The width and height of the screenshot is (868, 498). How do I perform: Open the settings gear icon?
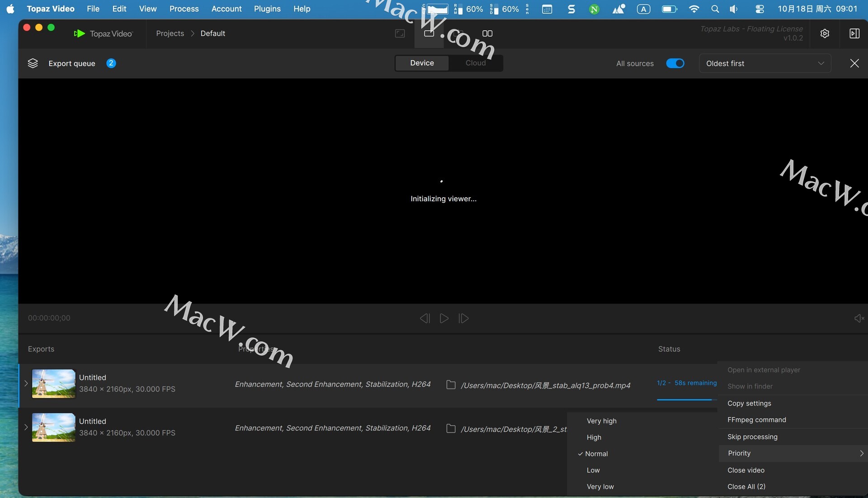pyautogui.click(x=825, y=33)
